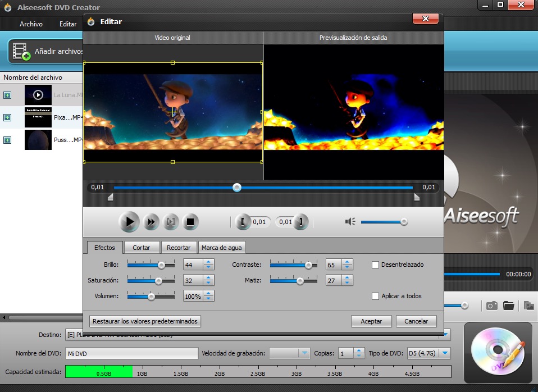Open the Editar menu in main window
538x392 pixels.
(68, 24)
